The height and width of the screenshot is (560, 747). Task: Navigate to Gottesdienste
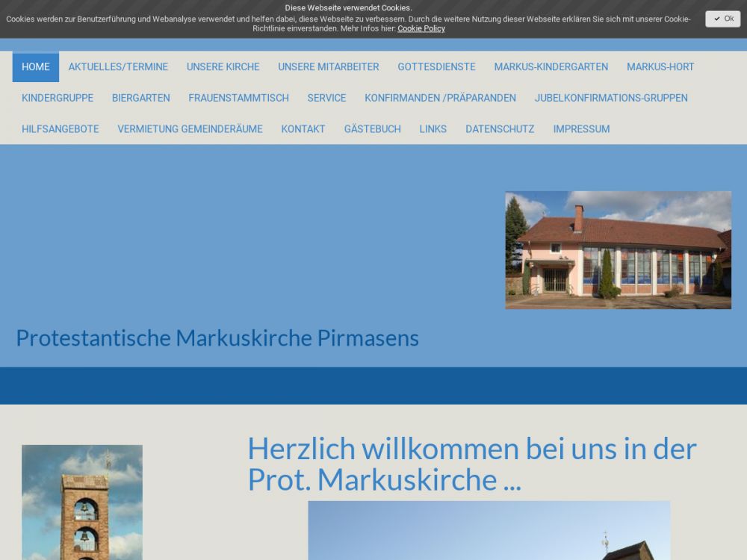[436, 67]
